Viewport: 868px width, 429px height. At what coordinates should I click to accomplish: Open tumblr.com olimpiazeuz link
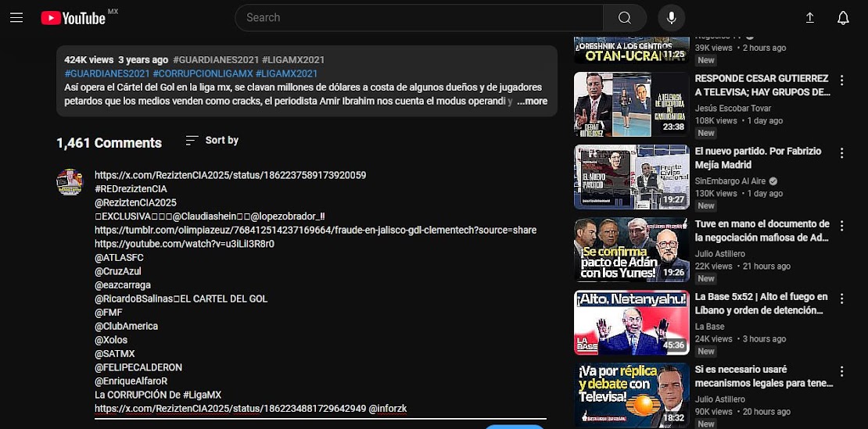point(316,230)
